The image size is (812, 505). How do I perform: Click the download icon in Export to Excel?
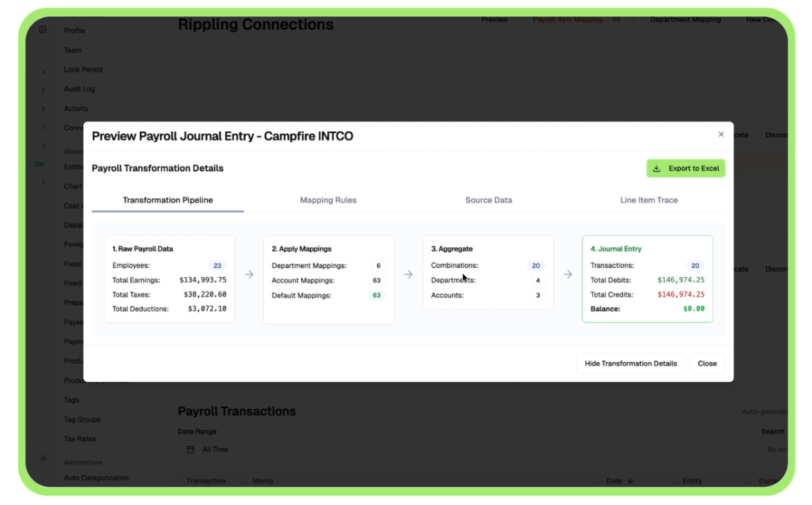657,168
